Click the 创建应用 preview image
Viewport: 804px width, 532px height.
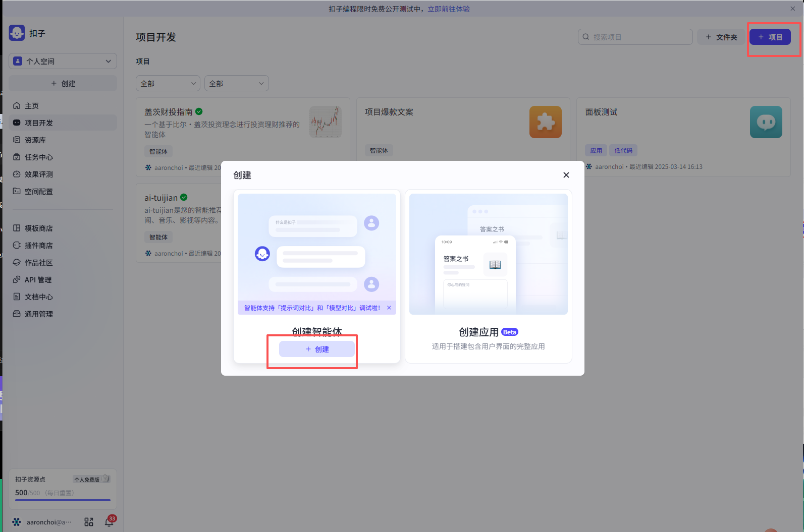pyautogui.click(x=489, y=254)
